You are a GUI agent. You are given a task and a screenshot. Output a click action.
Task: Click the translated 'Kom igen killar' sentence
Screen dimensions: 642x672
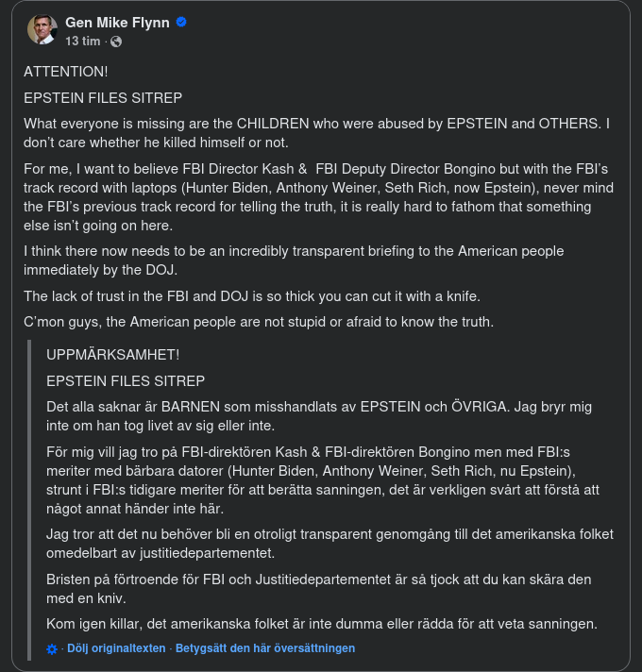pyautogui.click(x=321, y=624)
